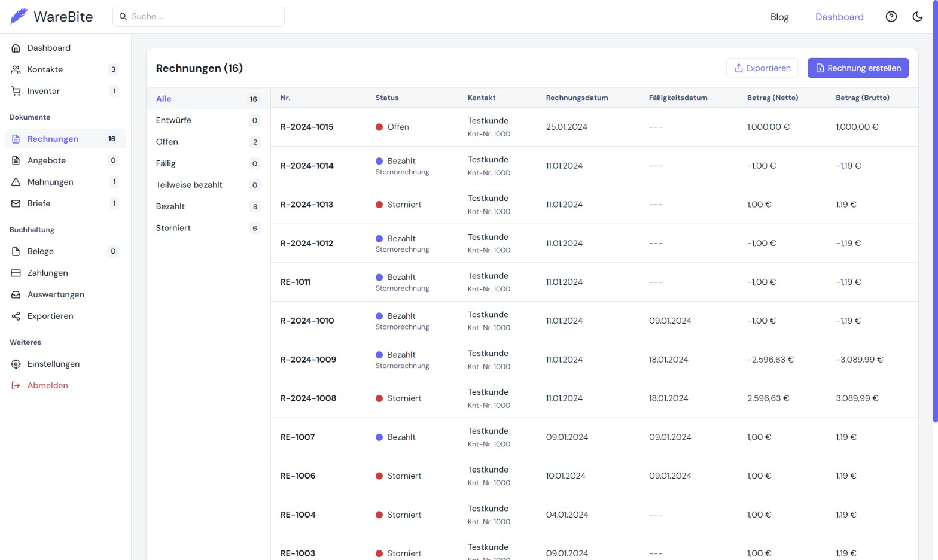Click the Rechnungen document icon in sidebar
The height and width of the screenshot is (560, 938).
(16, 139)
